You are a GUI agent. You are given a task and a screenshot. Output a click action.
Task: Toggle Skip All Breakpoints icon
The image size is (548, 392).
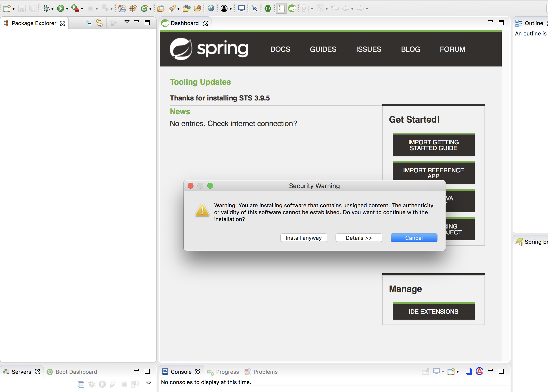pyautogui.click(x=255, y=9)
